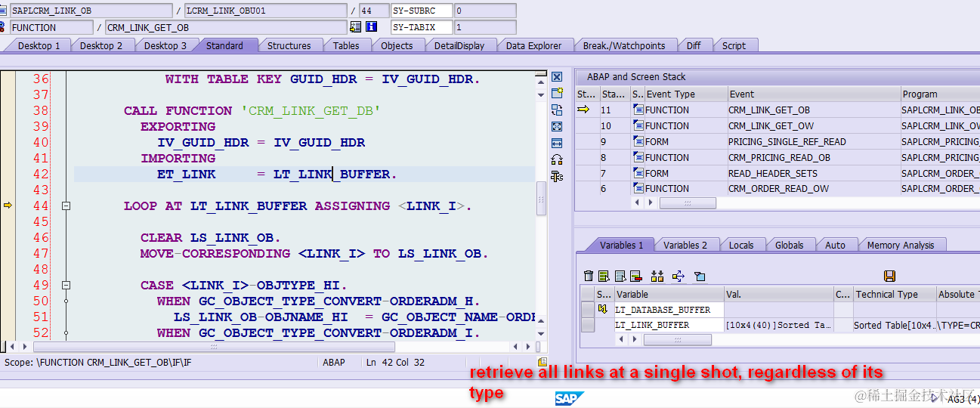Image resolution: width=980 pixels, height=408 pixels.
Task: Click the navigate-to-editor icon near CRM_LINK_GET_OB field
Action: (356, 27)
